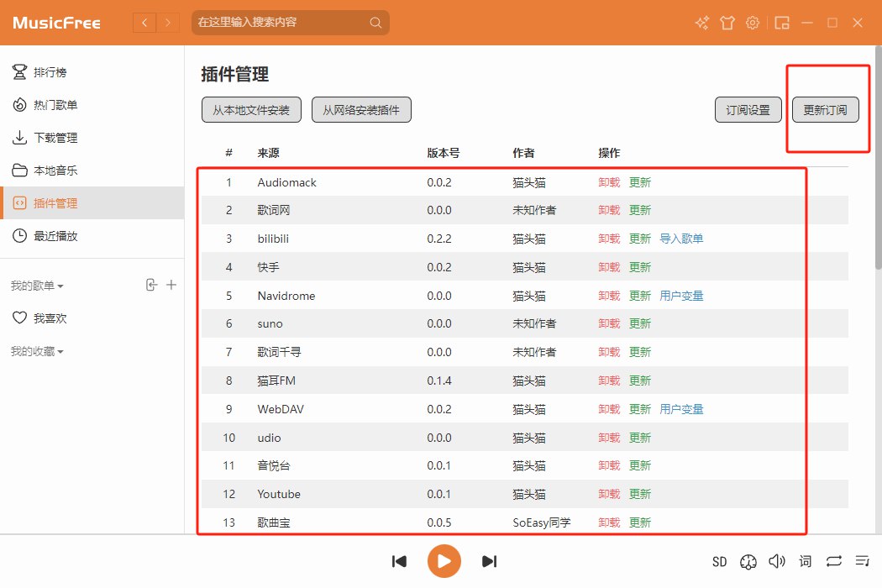
Task: Uninstall the Audiomack plugin
Action: (609, 182)
